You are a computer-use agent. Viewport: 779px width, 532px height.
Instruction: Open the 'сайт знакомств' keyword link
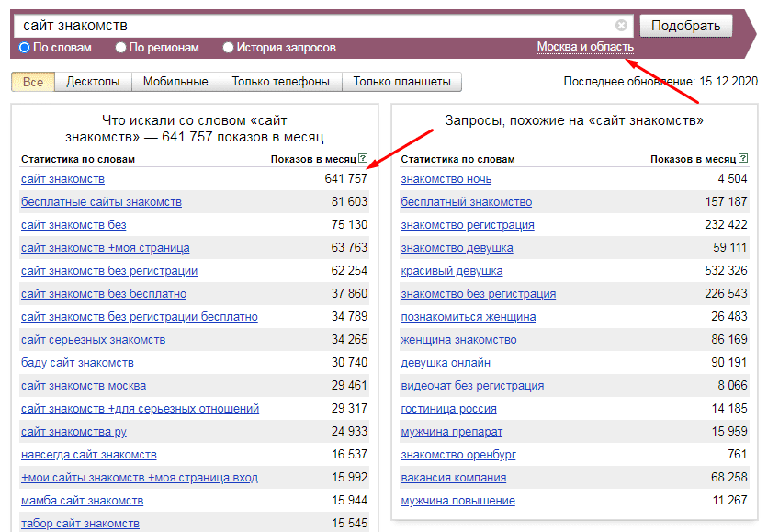[62, 179]
